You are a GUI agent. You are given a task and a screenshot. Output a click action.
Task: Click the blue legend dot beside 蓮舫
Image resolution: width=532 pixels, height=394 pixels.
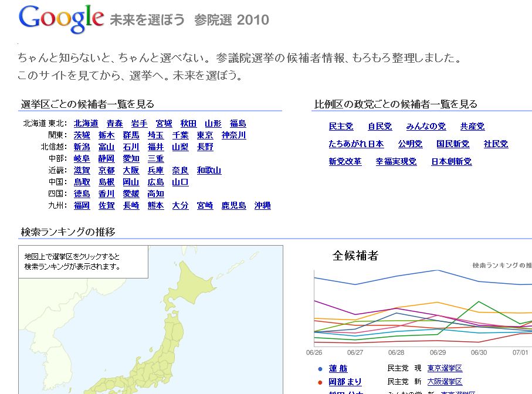320,369
